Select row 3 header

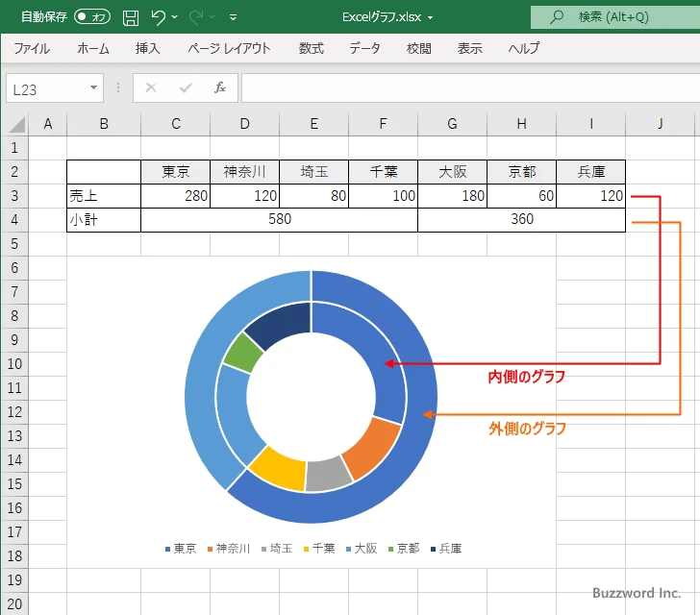tap(14, 195)
